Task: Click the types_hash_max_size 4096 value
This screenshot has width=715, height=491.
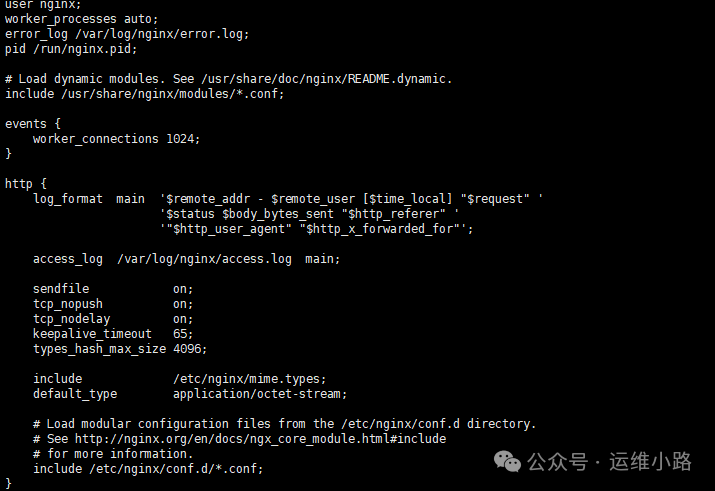Action: click(x=190, y=349)
